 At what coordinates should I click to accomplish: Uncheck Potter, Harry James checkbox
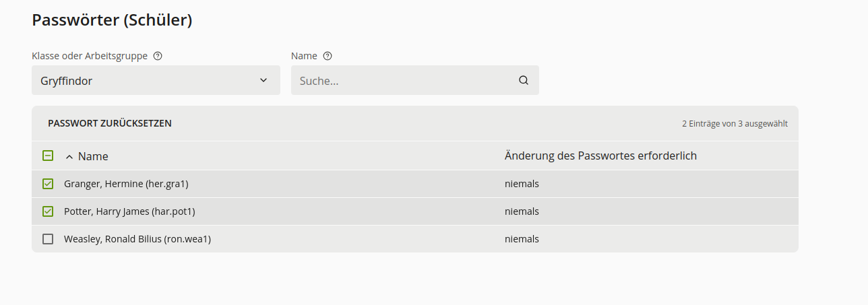click(x=48, y=211)
